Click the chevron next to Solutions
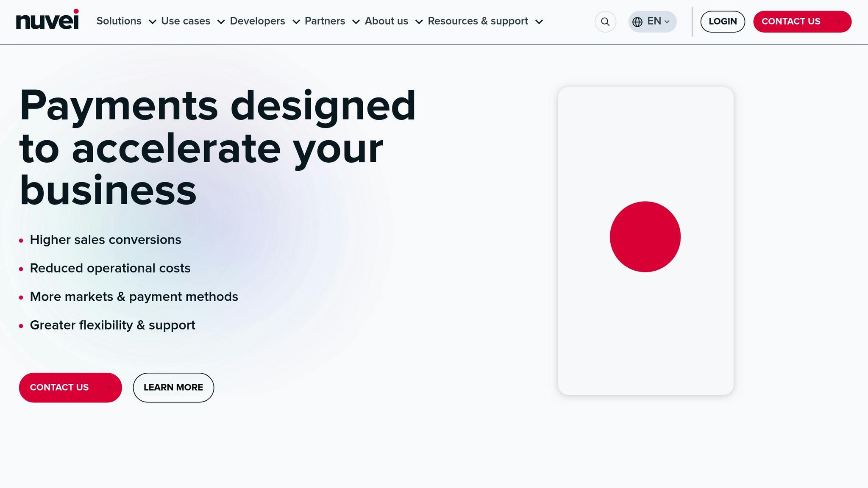 [x=153, y=22]
